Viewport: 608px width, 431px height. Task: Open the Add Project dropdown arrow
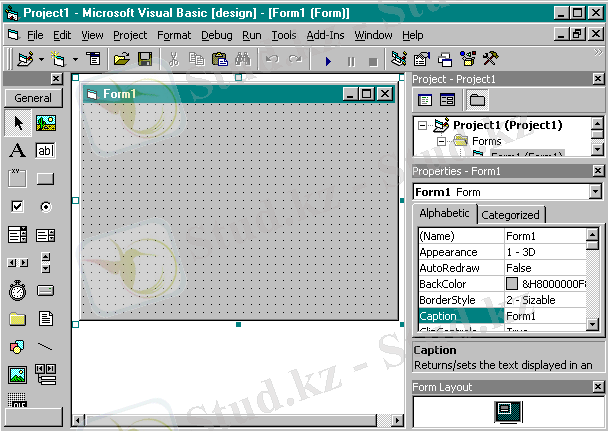tap(41, 59)
